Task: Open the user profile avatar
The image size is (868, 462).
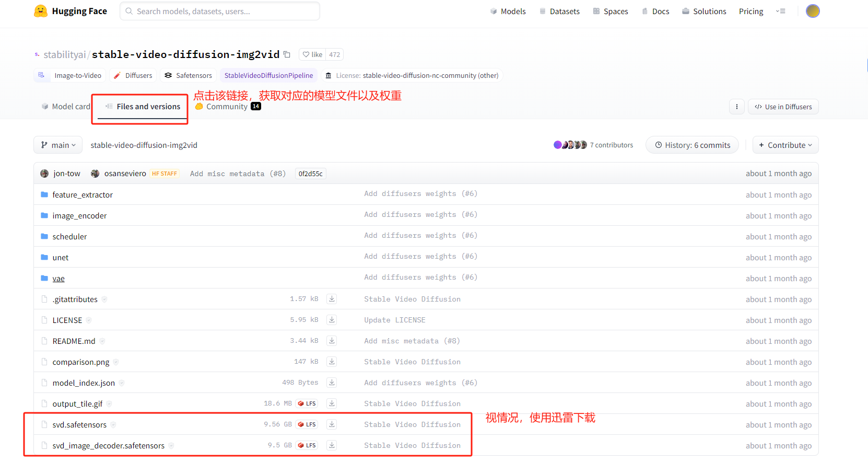Action: (x=813, y=11)
